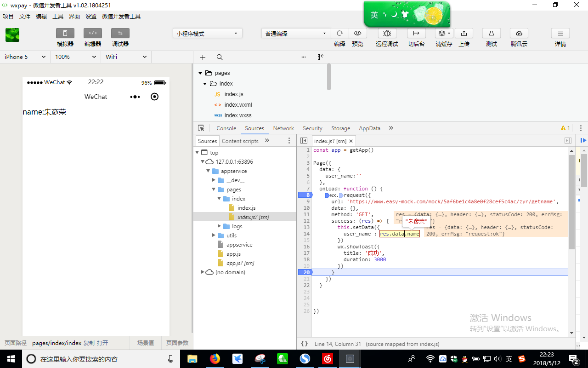Image resolution: width=588 pixels, height=368 pixels.
Task: Open the 项目 menu
Action: click(x=8, y=16)
